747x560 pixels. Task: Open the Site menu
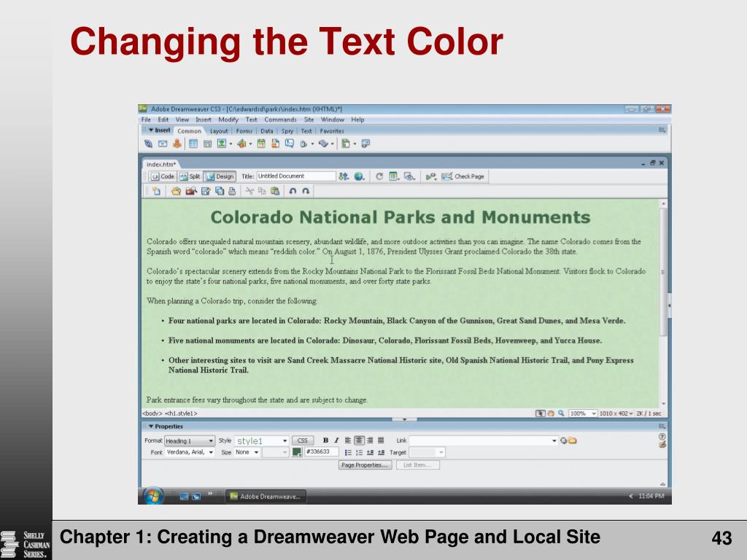[x=309, y=120]
